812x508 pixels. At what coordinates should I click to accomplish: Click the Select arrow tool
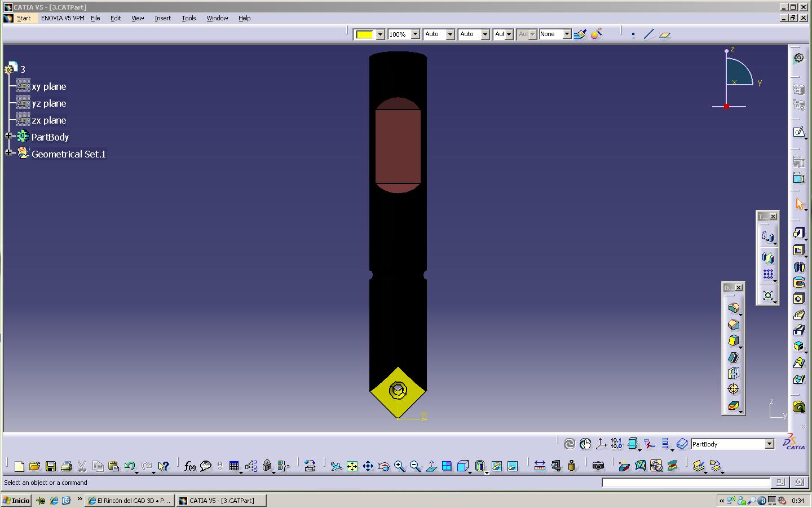tap(799, 204)
